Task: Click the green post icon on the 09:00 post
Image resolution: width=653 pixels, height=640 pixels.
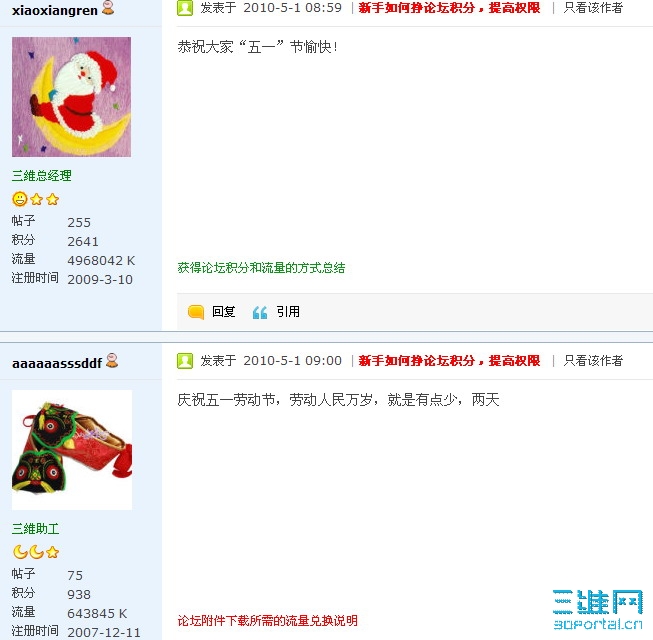Action: click(185, 361)
